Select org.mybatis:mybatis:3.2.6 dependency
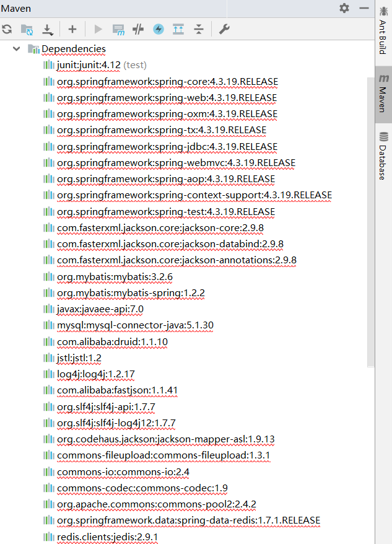The image size is (392, 544). coord(108,277)
